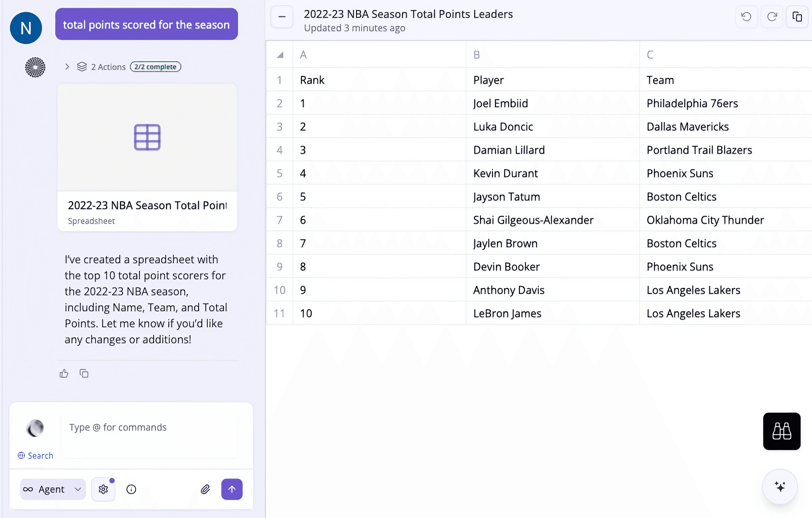Click the undo arrow icon
812x518 pixels.
coord(746,17)
